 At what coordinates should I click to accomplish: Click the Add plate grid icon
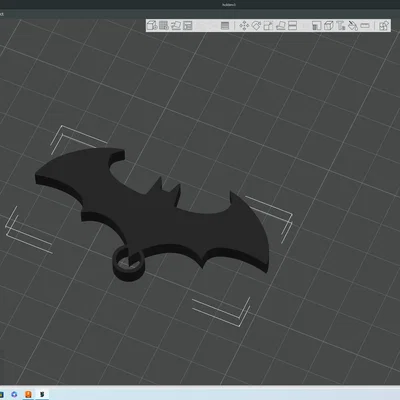(x=164, y=25)
